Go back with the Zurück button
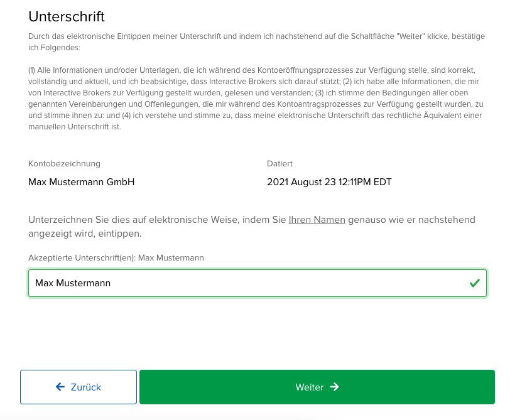510x420 pixels. pyautogui.click(x=79, y=387)
